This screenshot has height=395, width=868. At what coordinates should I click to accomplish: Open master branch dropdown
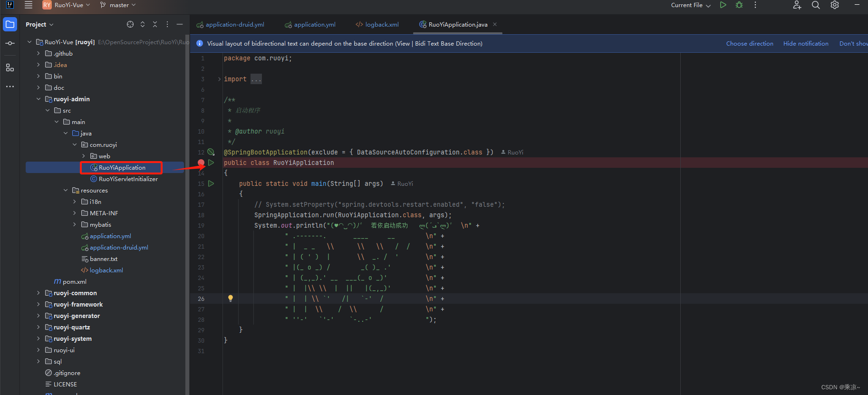118,5
